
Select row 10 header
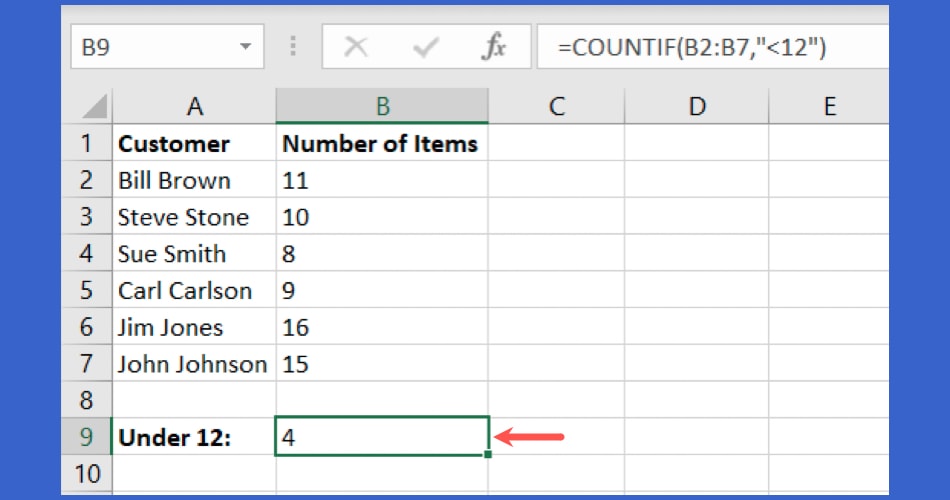87,473
